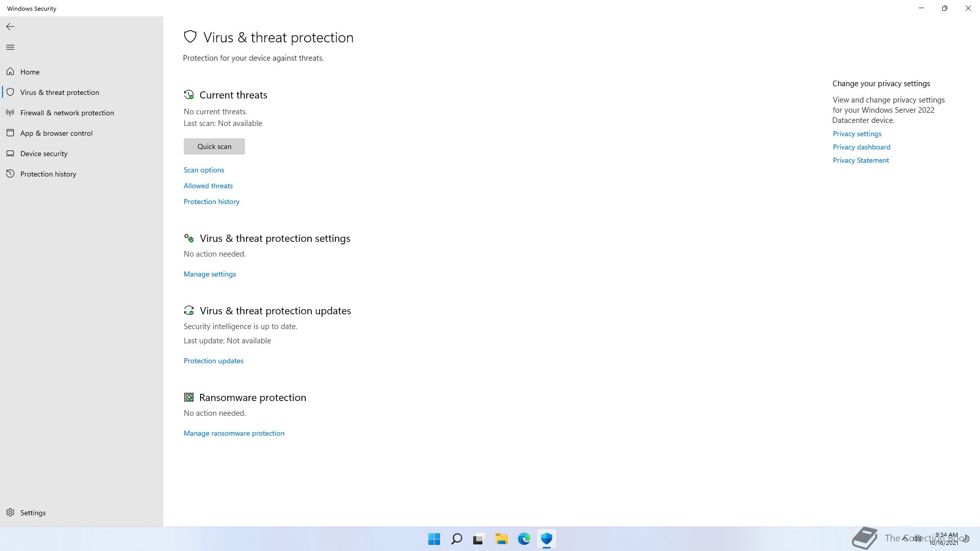Click the Device security laptop icon
This screenshot has height=551, width=980.
pyautogui.click(x=10, y=153)
